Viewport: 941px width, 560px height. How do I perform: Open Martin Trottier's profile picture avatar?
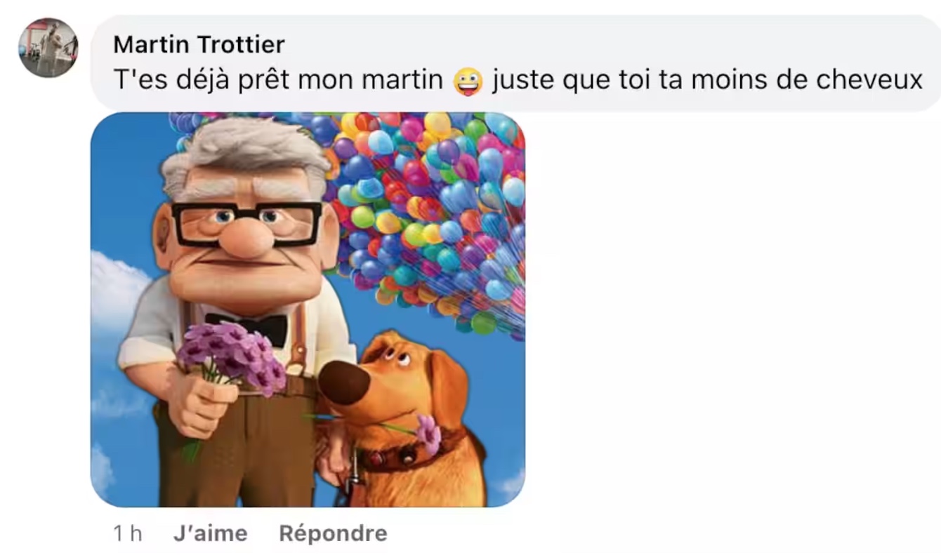[x=48, y=48]
